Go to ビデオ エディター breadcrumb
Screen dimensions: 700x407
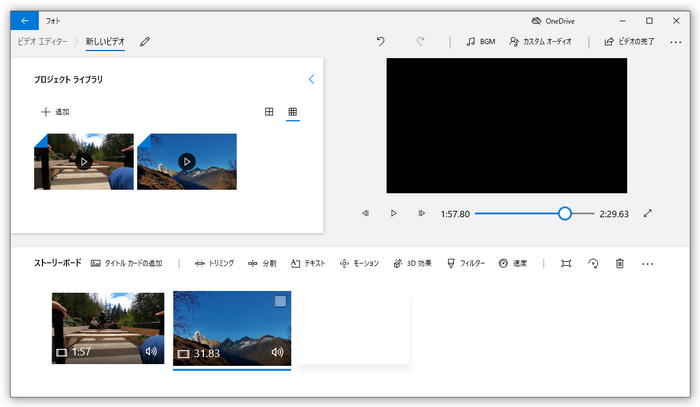(x=42, y=42)
